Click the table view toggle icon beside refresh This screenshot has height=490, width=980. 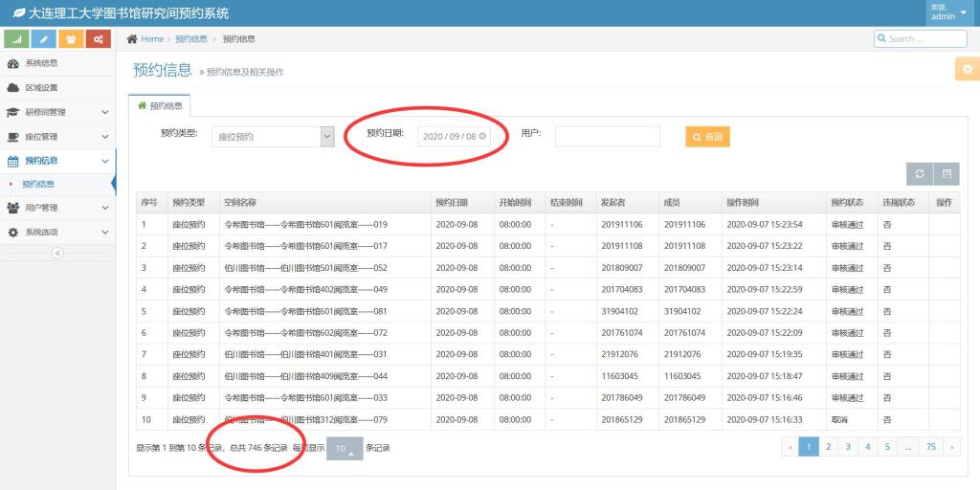[946, 173]
